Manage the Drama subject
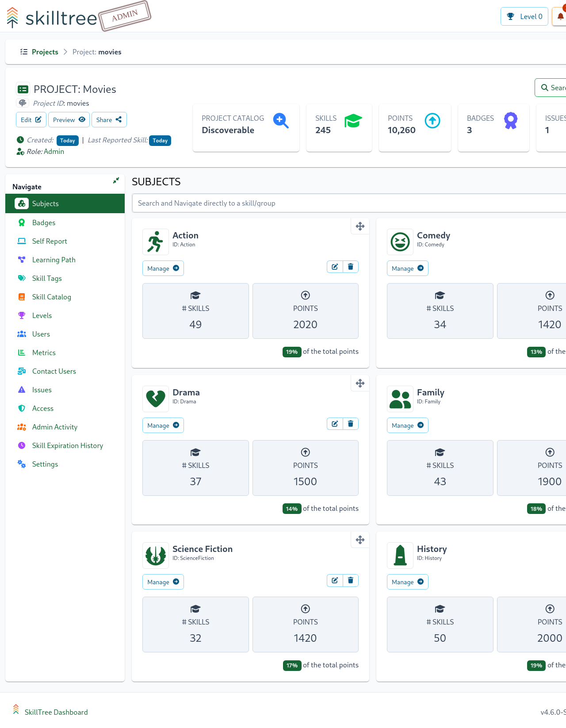Image resolution: width=566 pixels, height=728 pixels. point(163,425)
